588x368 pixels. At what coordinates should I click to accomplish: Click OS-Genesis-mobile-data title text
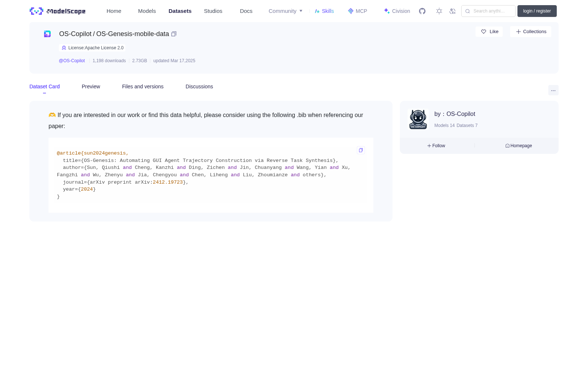coord(133,34)
